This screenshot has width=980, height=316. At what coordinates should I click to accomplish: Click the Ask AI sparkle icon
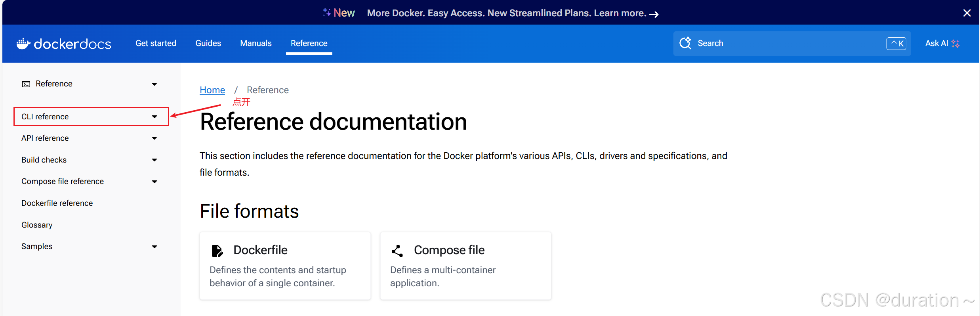[955, 44]
